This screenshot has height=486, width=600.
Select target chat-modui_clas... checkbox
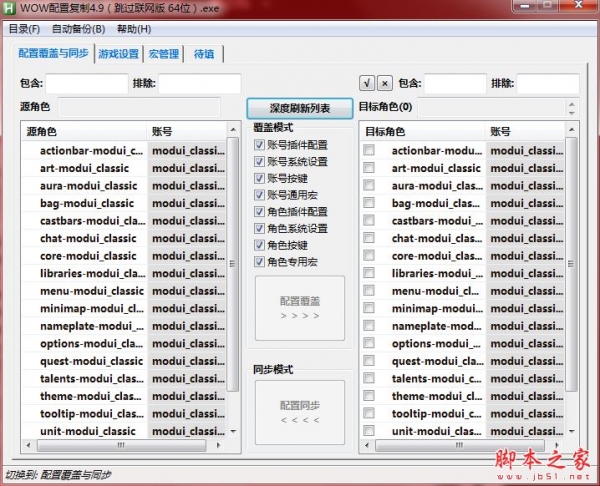click(369, 238)
